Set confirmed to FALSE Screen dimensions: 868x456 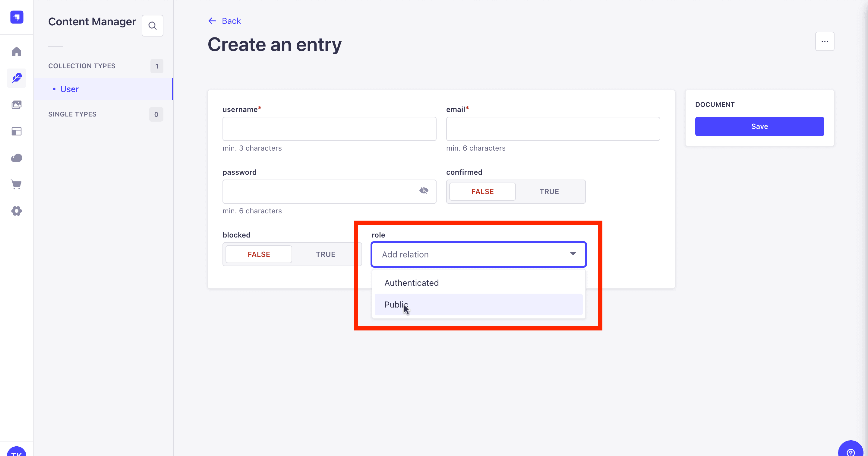482,192
